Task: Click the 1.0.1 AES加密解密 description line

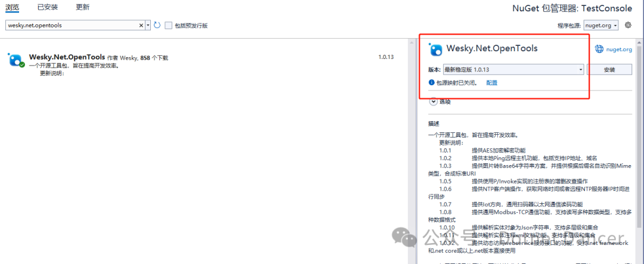Action: click(482, 150)
